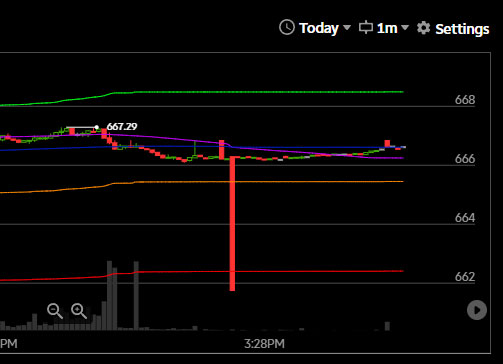Click the candlestick chart type icon

[366, 27]
